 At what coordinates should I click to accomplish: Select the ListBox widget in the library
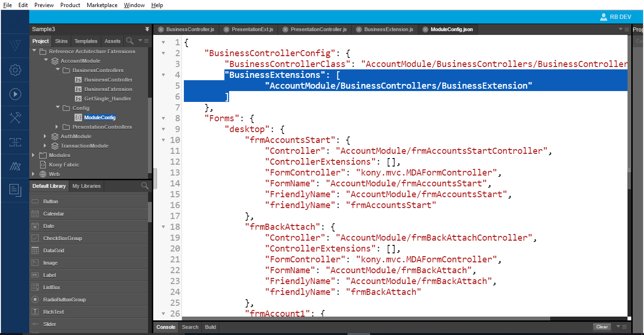[89, 287]
